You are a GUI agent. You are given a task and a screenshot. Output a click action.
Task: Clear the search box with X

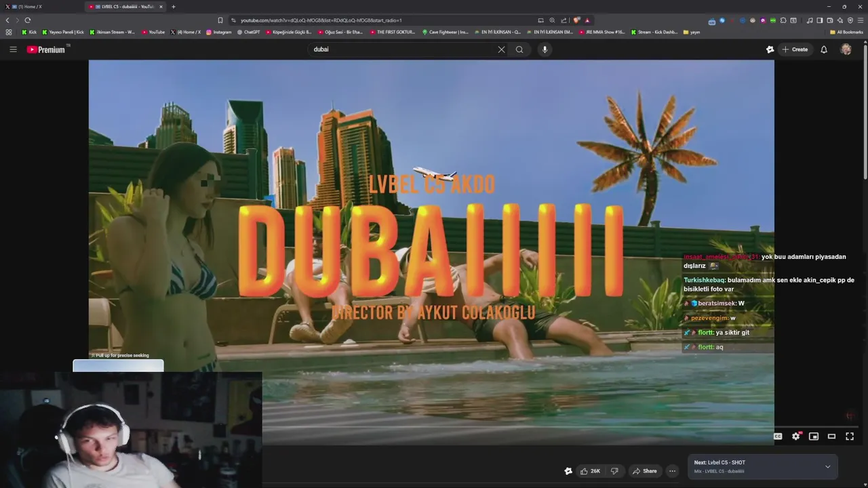(501, 49)
